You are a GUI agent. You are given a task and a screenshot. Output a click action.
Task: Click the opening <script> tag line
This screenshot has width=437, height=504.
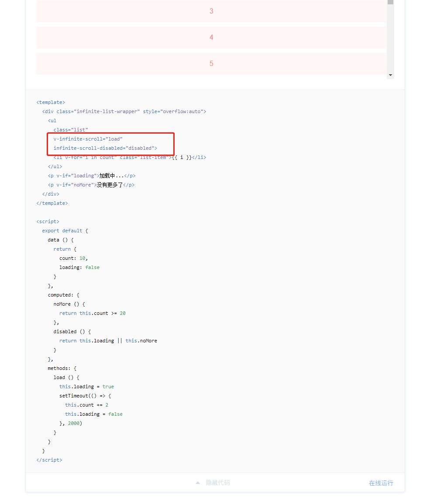[x=48, y=221]
